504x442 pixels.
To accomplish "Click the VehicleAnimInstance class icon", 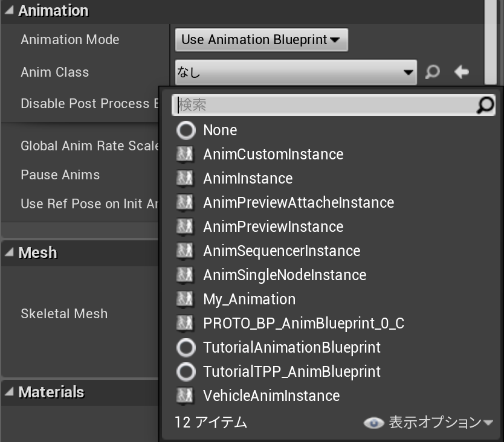I will (185, 396).
